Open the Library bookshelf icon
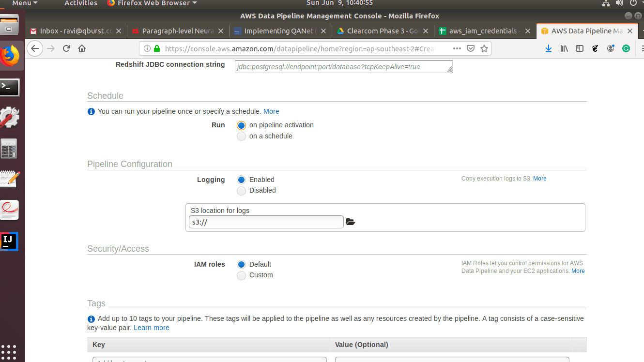Screen dimensions: 644x362 [x=564, y=48]
